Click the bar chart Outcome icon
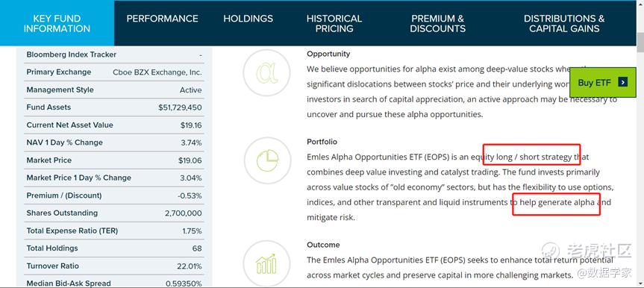 (x=267, y=264)
